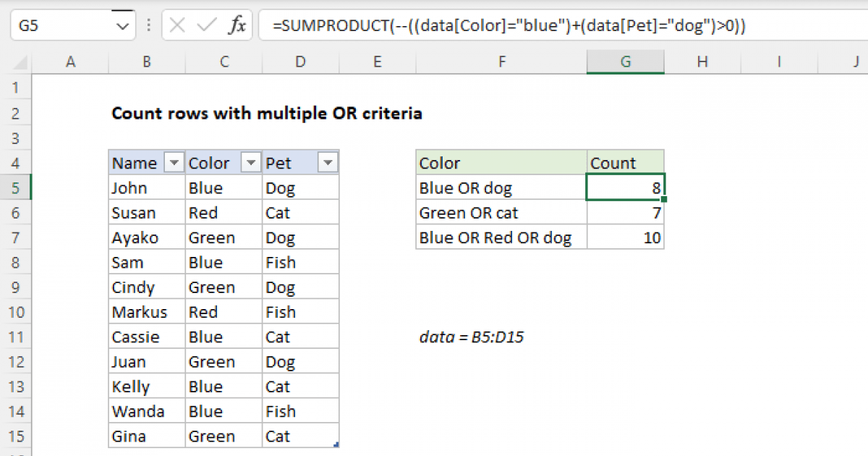Select column B header
The image size is (868, 456).
(147, 62)
